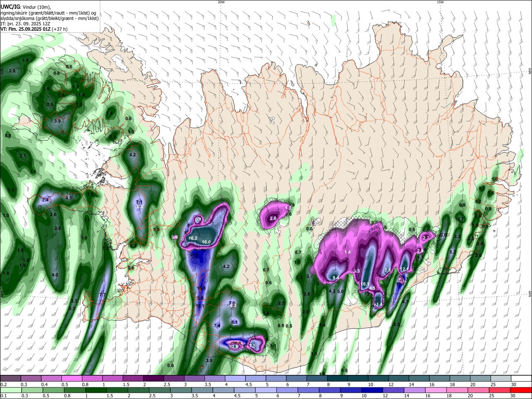Image resolution: width=532 pixels, height=399 pixels.
Task: Click the bright red swatch ending the bottom legend row
Action: (x=521, y=390)
